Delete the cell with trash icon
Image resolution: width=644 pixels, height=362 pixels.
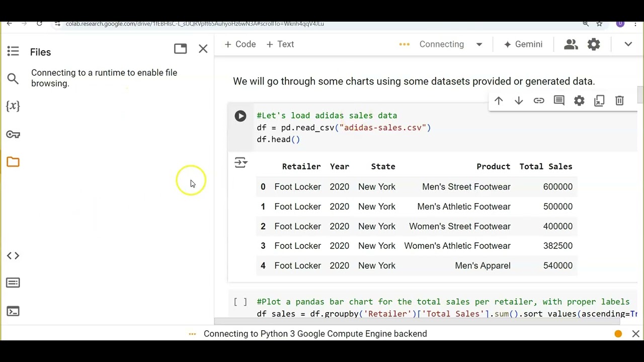coord(619,101)
